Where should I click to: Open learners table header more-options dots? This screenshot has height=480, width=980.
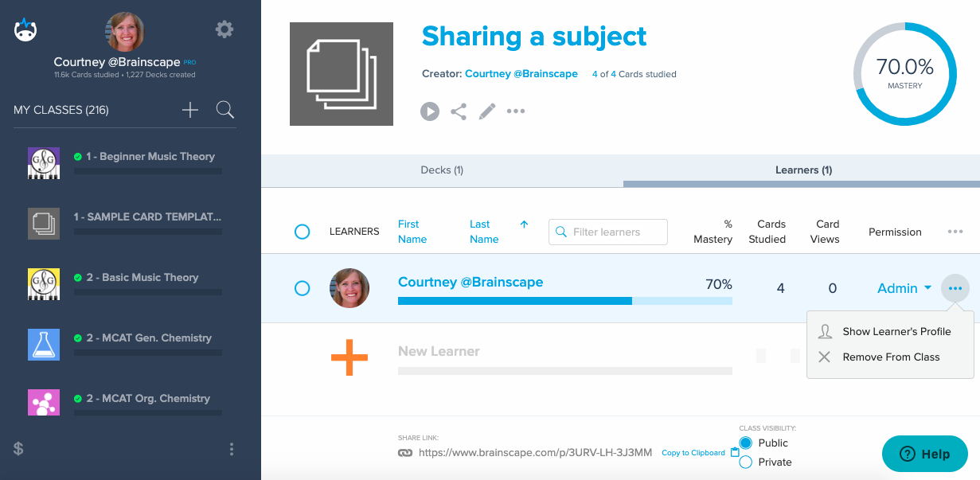pos(955,232)
